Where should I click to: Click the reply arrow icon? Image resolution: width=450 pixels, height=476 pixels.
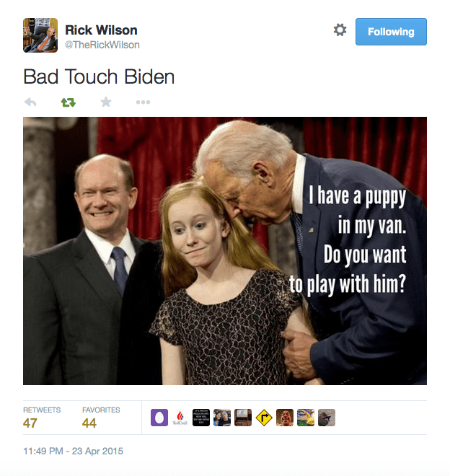click(30, 102)
